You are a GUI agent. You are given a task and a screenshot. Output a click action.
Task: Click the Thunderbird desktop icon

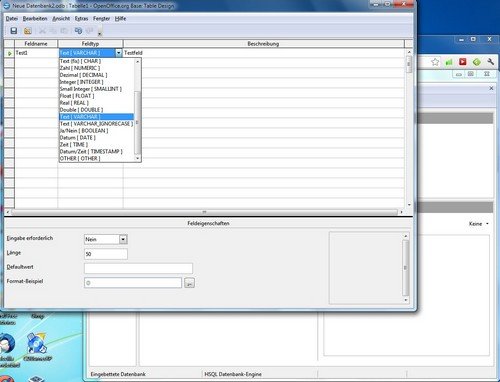[x=7, y=344]
